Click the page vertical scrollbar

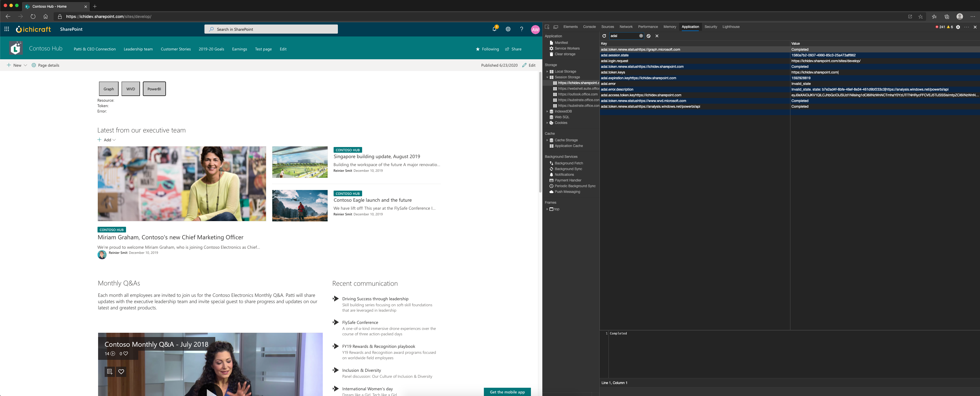point(540,133)
